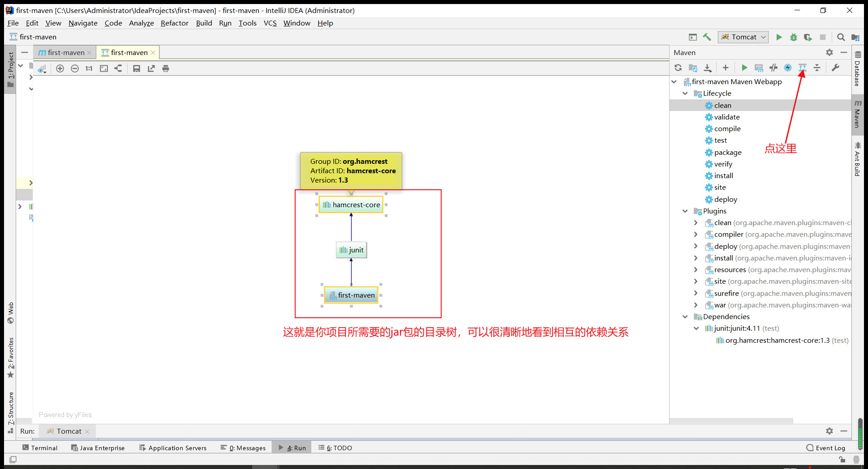Image resolution: width=868 pixels, height=469 pixels.
Task: Close the Tomcat run tab
Action: point(87,431)
